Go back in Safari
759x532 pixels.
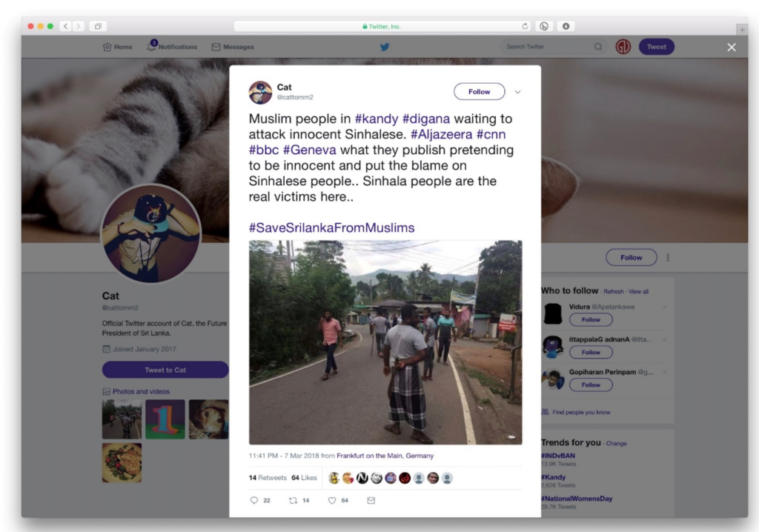click(66, 26)
